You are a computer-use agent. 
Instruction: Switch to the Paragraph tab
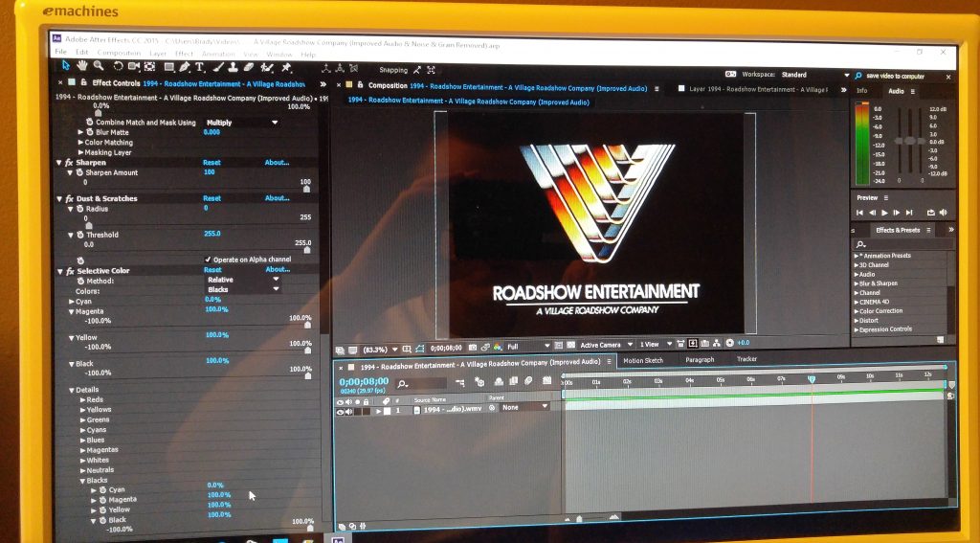coord(700,360)
